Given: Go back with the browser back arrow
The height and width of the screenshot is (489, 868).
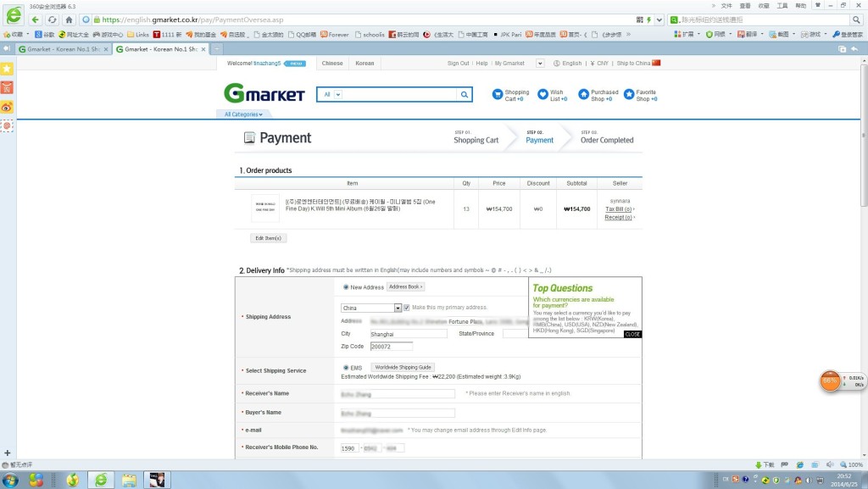Looking at the screenshot, I should point(36,19).
